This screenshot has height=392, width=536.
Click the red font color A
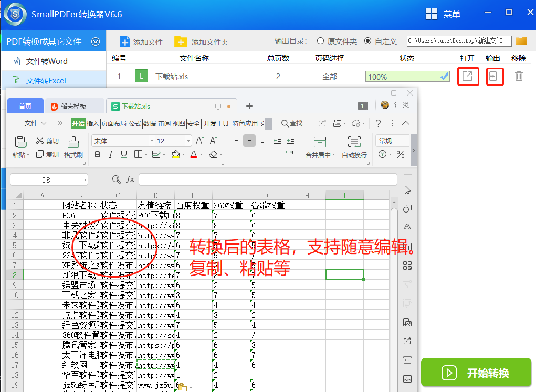(x=194, y=154)
